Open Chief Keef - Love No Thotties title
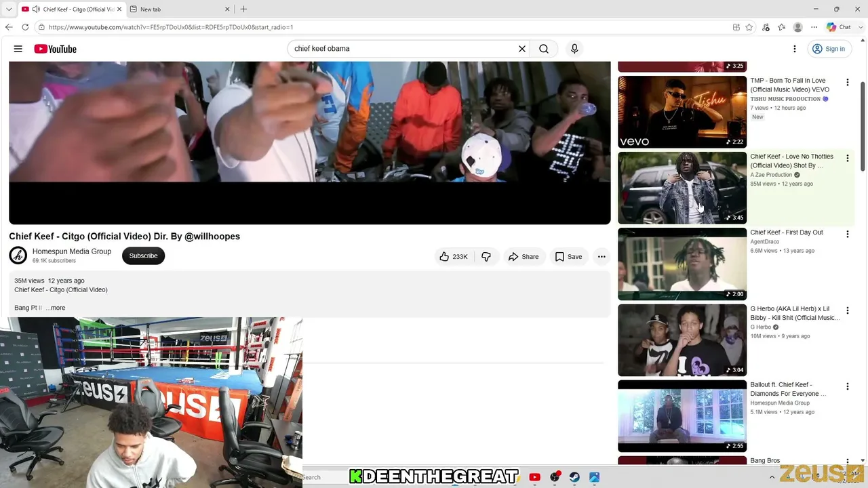 (x=792, y=161)
